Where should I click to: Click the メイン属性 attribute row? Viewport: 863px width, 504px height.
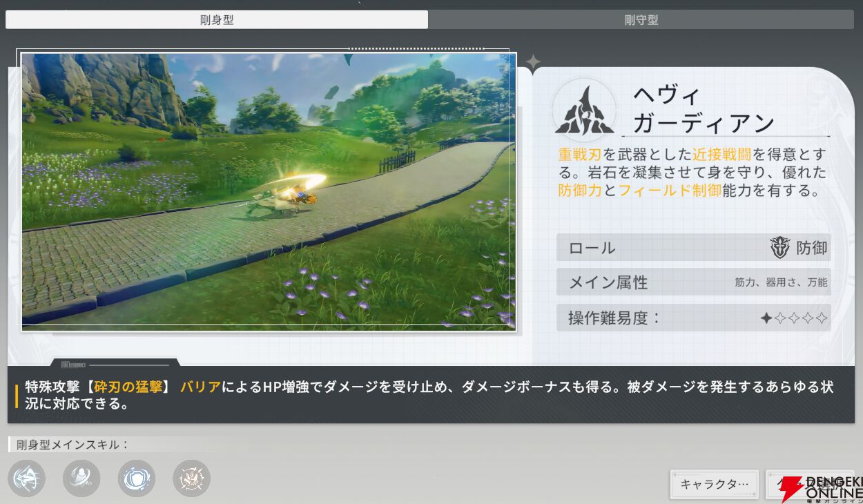pos(693,282)
